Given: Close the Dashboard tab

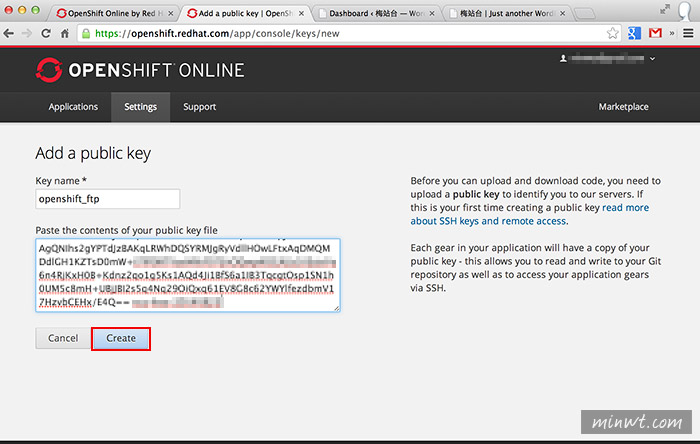Looking at the screenshot, I should point(432,13).
